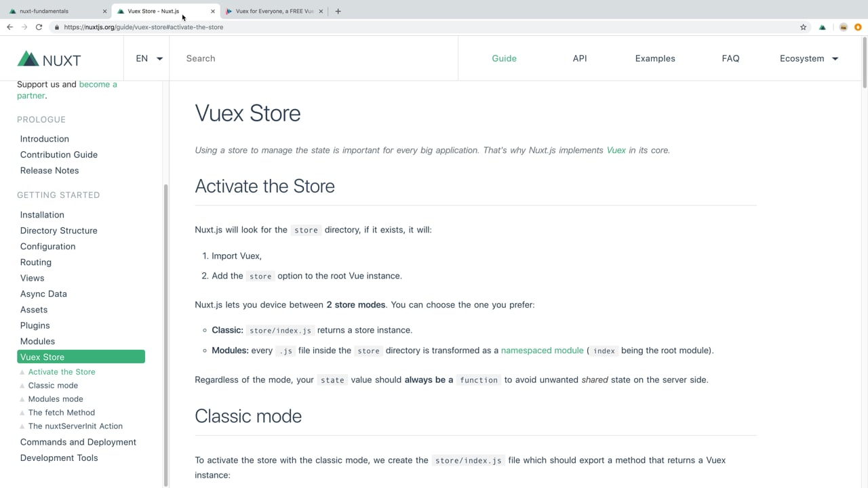Select the Vuex Store - Nuxt.js tab
The height and width of the screenshot is (488, 868).
(166, 11)
